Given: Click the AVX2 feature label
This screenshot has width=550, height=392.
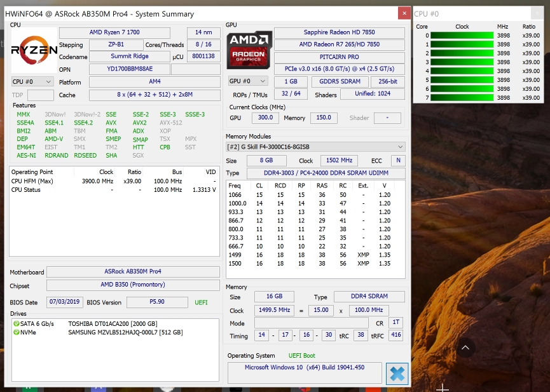Looking at the screenshot, I should pyautogui.click(x=140, y=123).
